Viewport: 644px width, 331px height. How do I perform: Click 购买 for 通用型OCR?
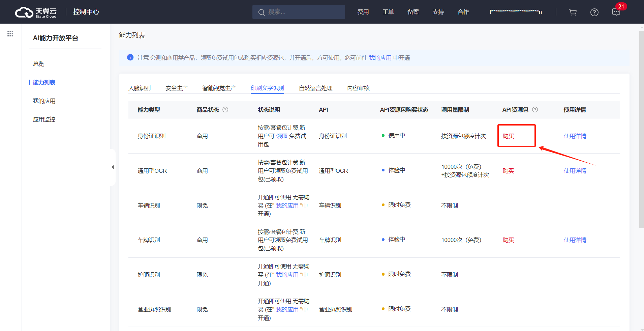click(x=508, y=171)
